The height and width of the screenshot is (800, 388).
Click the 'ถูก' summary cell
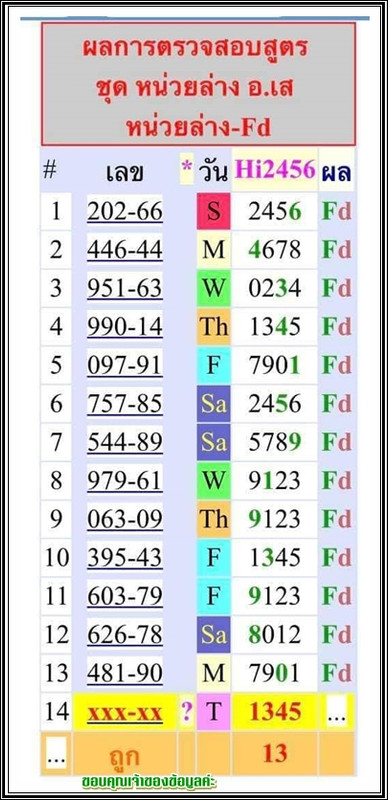125,754
